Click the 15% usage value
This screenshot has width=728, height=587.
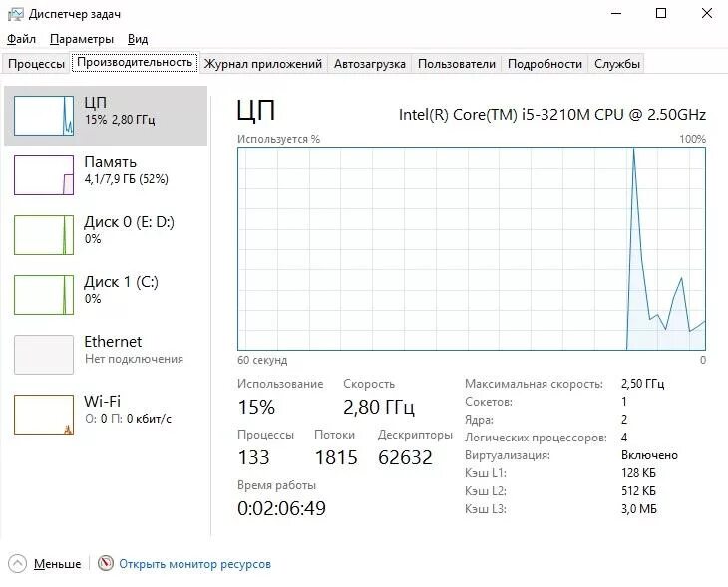coord(256,408)
